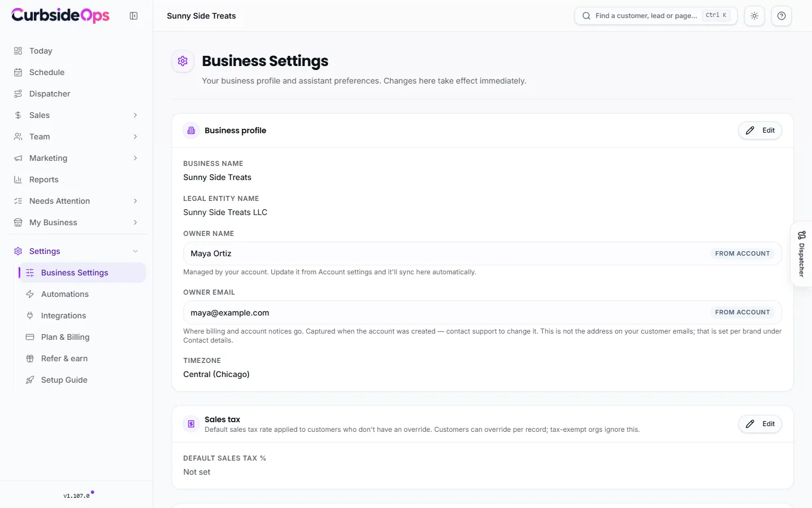Click the CurbsideOps logo
812x508 pixels.
[x=60, y=15]
